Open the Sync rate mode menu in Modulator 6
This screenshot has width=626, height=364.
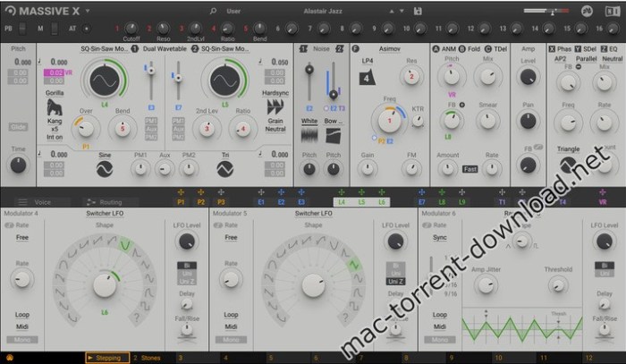pyautogui.click(x=440, y=238)
